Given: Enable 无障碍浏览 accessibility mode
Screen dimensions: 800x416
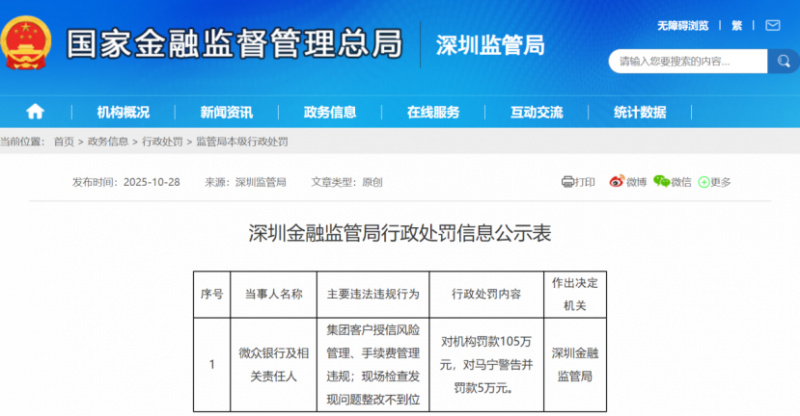Looking at the screenshot, I should (683, 24).
